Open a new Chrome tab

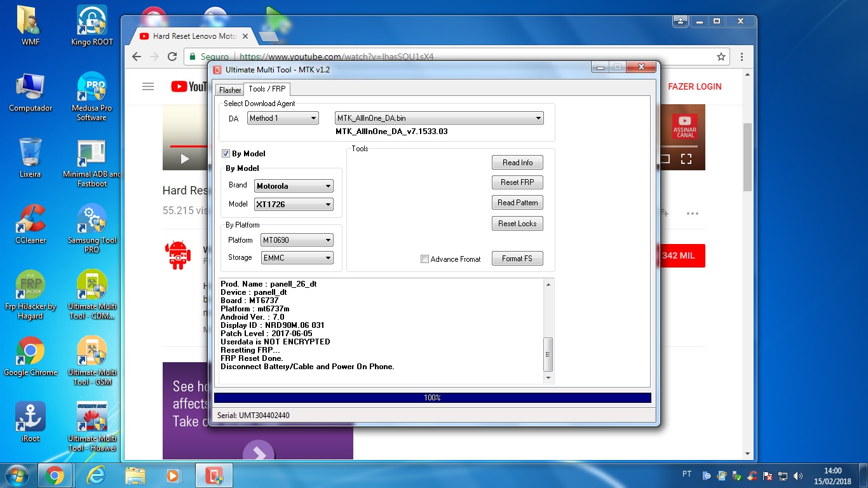pyautogui.click(x=269, y=37)
